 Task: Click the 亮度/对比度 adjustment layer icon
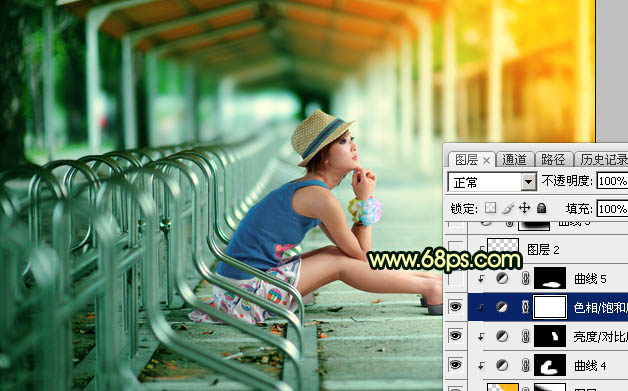(502, 336)
